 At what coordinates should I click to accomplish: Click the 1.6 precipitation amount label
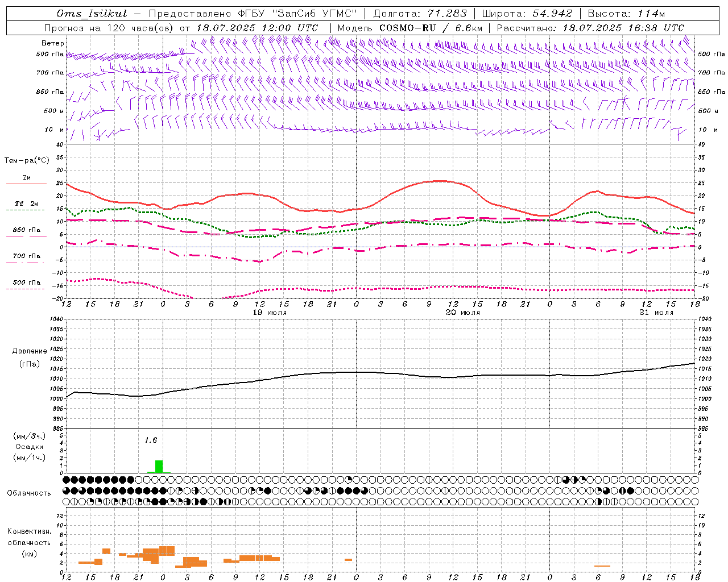pos(151,440)
